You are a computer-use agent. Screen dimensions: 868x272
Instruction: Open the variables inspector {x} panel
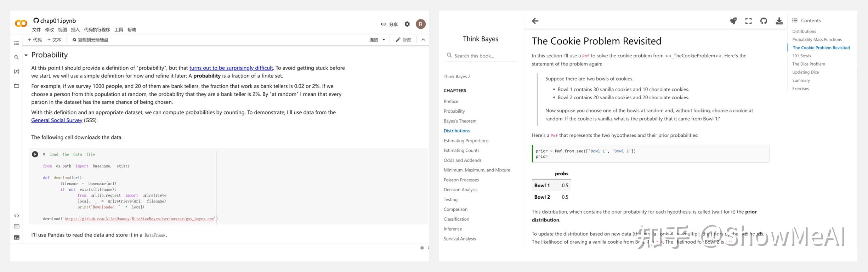16,71
